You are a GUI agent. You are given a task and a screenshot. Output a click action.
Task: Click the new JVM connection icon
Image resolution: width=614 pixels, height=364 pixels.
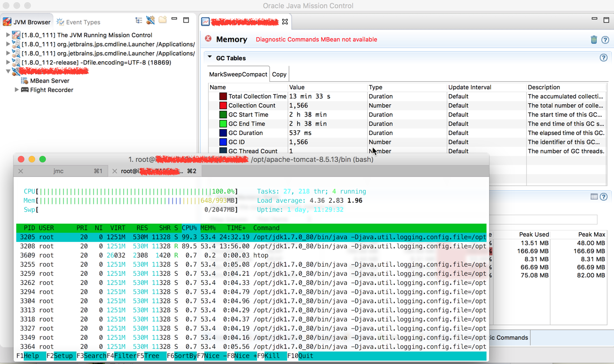[151, 20]
